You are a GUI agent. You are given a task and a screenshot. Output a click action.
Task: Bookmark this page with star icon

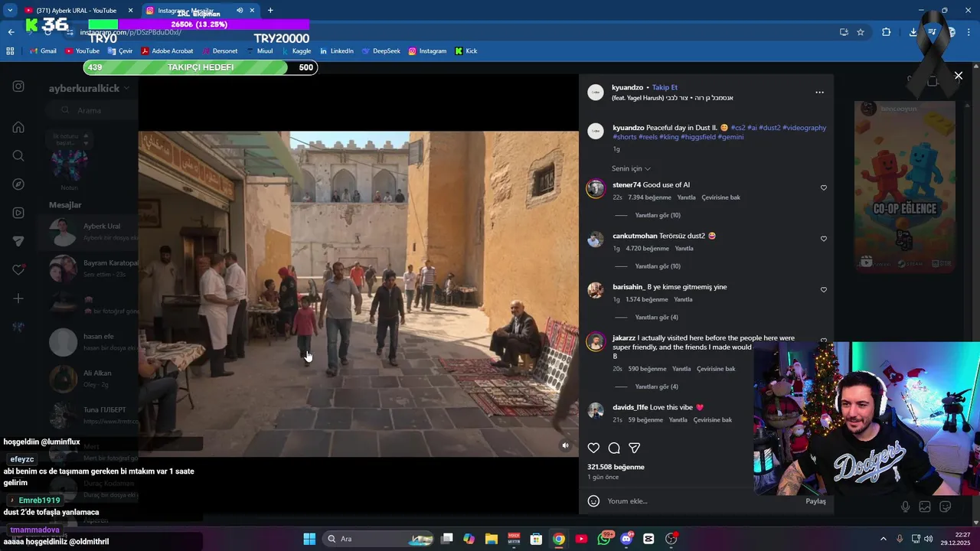click(861, 32)
